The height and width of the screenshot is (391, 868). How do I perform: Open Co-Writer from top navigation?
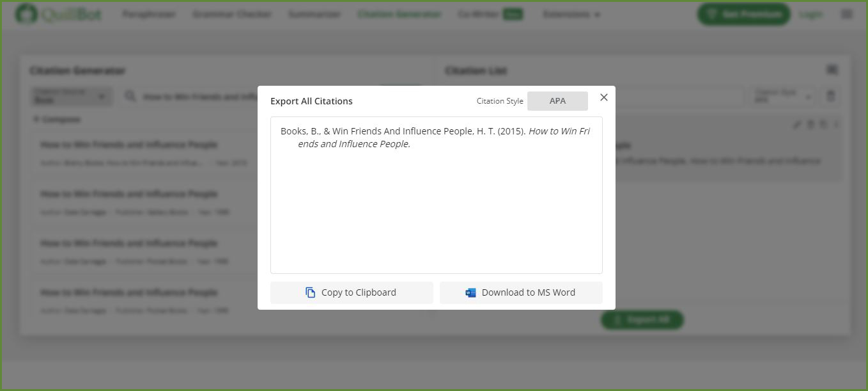(x=490, y=14)
